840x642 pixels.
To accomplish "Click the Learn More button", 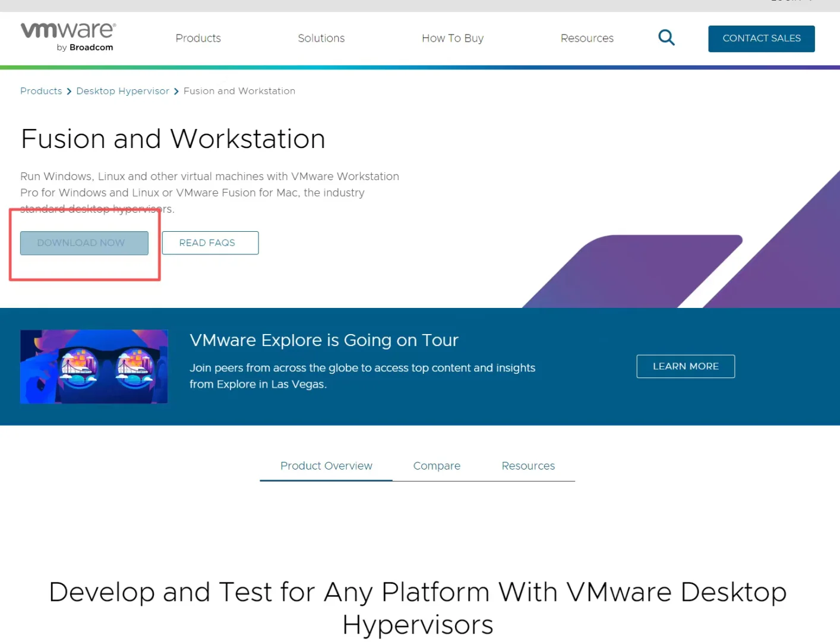I will [x=685, y=366].
